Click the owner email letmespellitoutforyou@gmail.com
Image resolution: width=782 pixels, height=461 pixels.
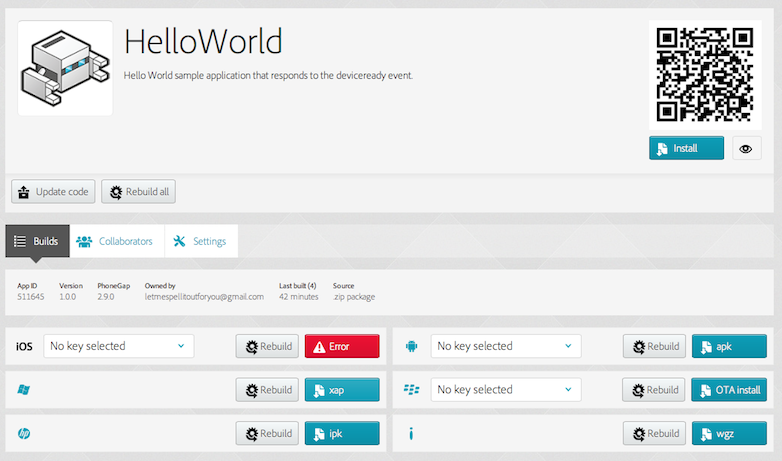[x=204, y=297]
